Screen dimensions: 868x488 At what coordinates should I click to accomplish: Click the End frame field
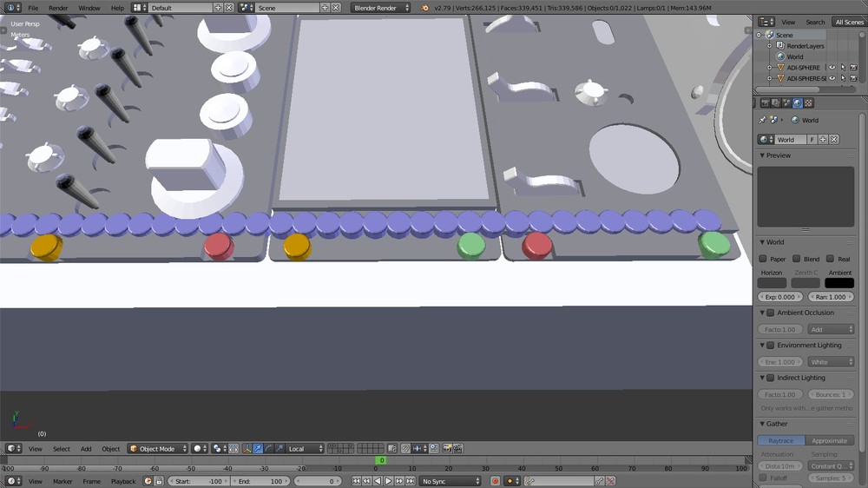260,481
